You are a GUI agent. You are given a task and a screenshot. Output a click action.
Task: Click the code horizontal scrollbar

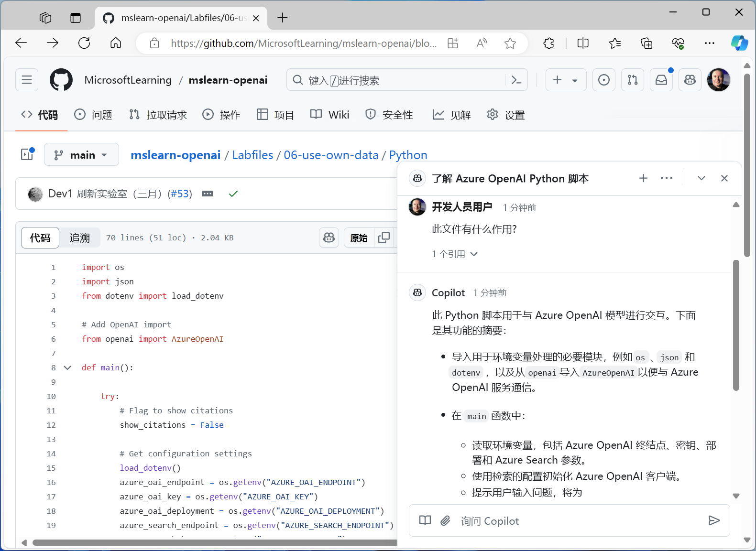pyautogui.click(x=214, y=542)
